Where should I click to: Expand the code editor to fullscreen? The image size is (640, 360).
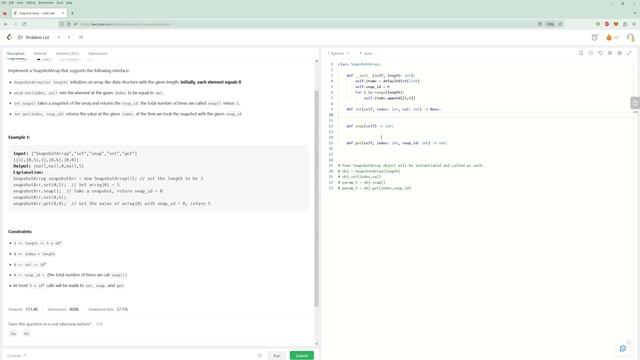[x=629, y=53]
